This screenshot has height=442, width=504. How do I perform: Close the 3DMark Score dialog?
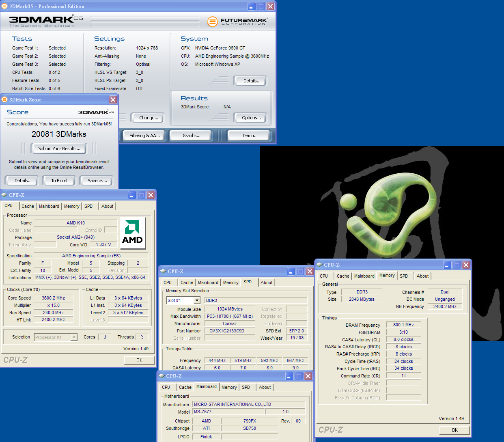point(113,100)
